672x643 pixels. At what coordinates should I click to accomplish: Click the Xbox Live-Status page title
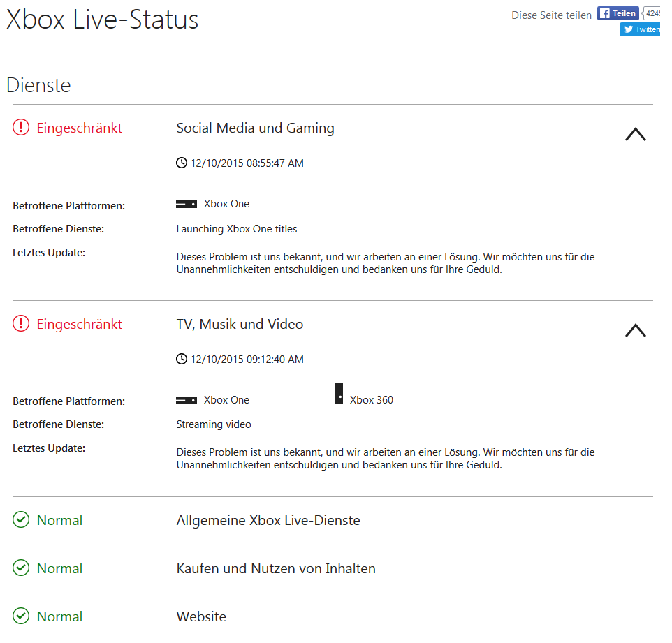pyautogui.click(x=103, y=20)
